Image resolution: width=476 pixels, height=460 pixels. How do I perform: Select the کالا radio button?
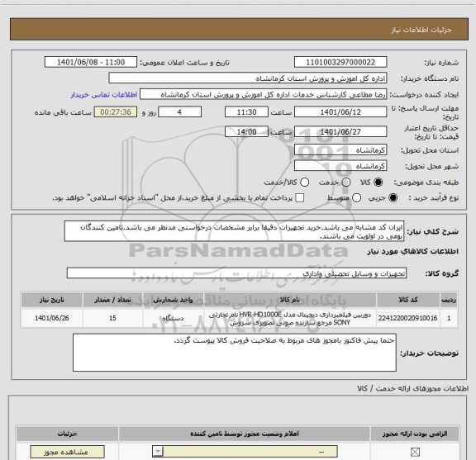tap(378, 182)
